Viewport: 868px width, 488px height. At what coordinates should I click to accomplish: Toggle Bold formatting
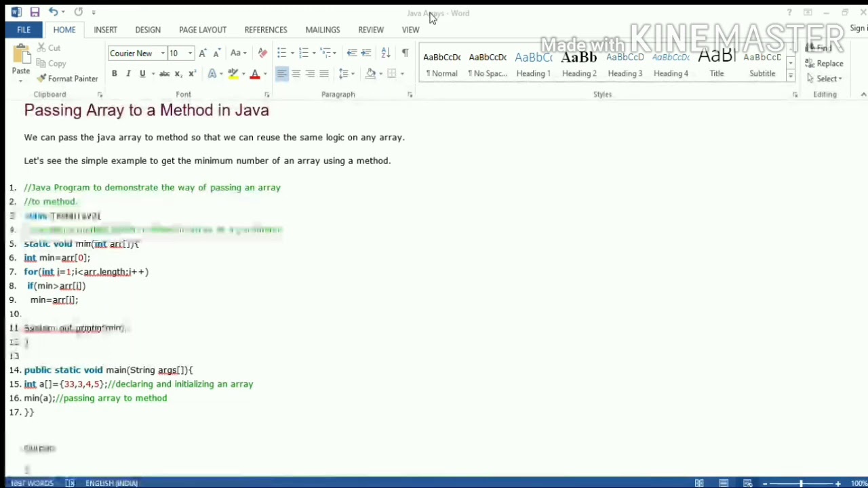click(x=114, y=73)
